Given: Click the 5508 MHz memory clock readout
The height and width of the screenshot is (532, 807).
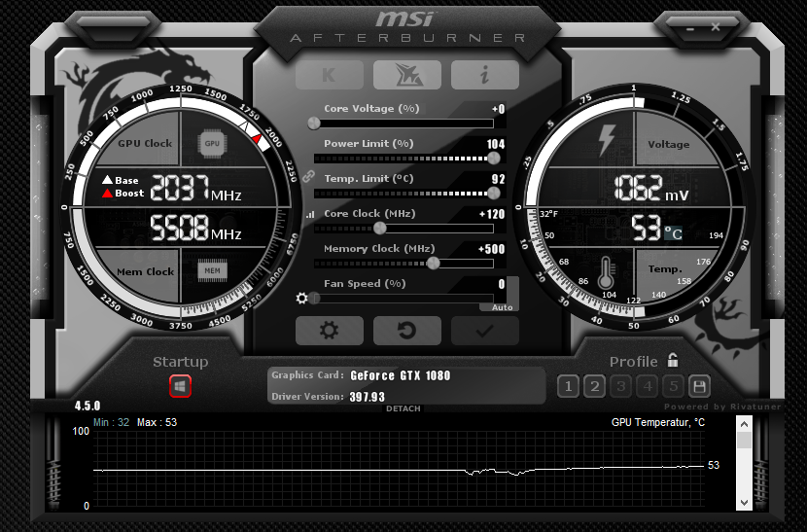Looking at the screenshot, I should [195, 228].
